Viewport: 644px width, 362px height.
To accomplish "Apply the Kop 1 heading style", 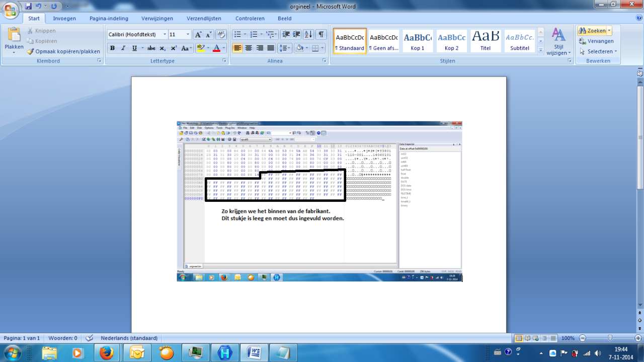I will [418, 41].
